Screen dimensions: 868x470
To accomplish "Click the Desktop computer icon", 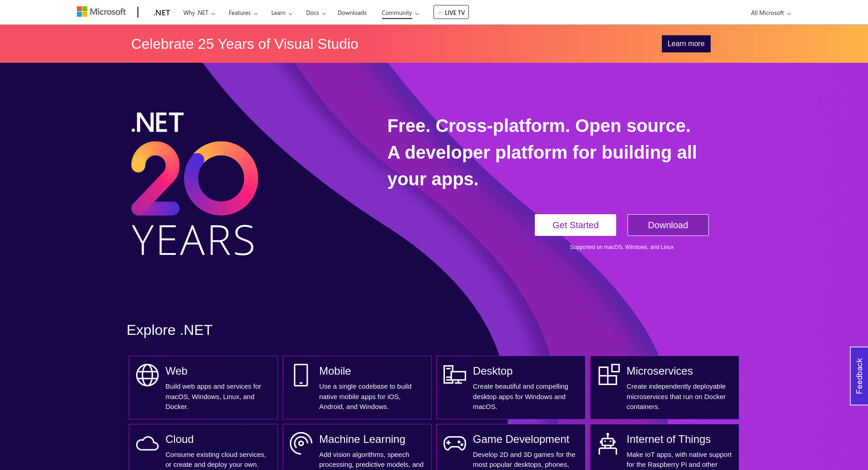I will 454,375.
